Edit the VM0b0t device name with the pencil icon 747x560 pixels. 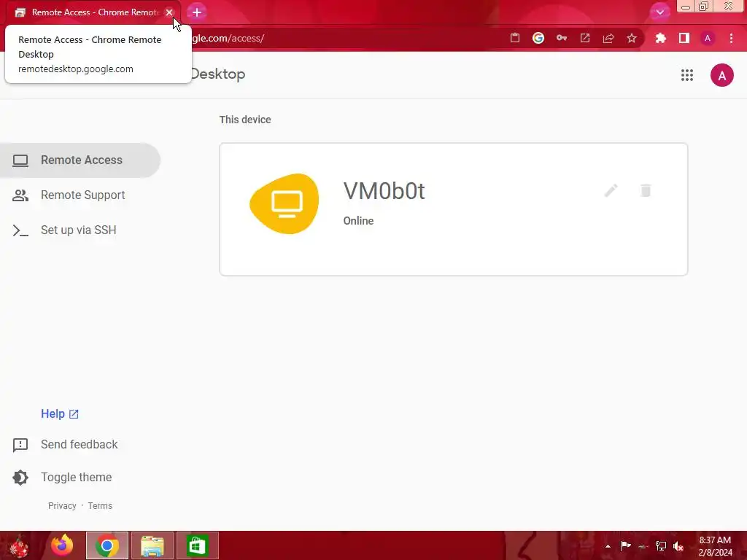(611, 190)
